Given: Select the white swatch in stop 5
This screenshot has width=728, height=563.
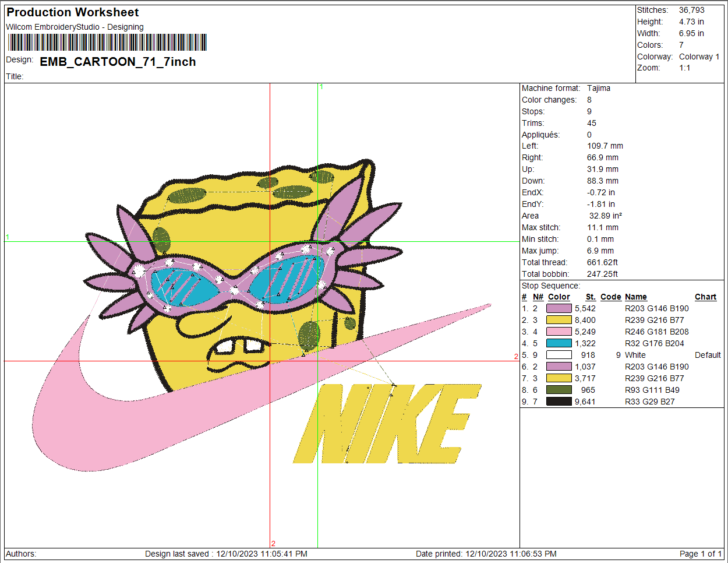Looking at the screenshot, I should click(x=559, y=355).
